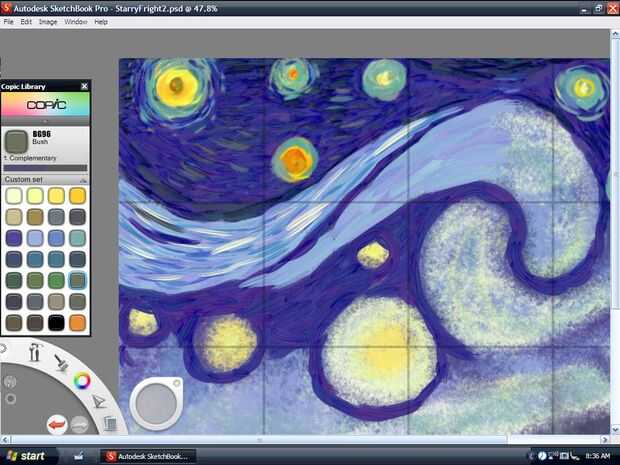
Task: Click the triangle ruler icon in the lagoon
Action: [x=99, y=402]
